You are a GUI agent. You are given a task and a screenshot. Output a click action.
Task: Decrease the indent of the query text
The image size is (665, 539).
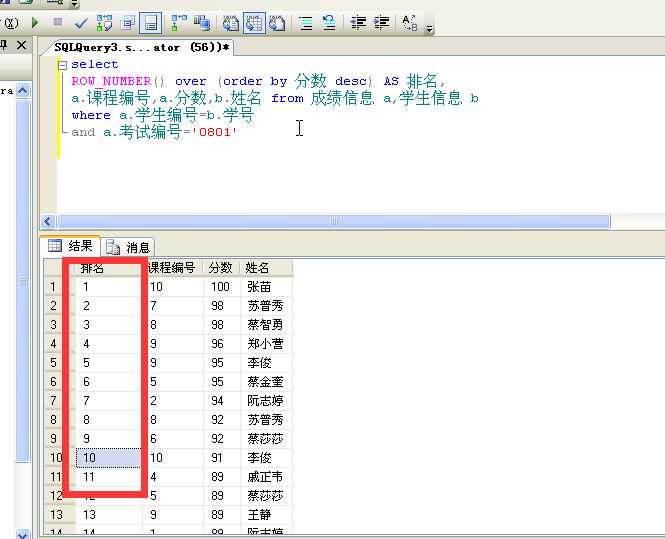coord(358,22)
